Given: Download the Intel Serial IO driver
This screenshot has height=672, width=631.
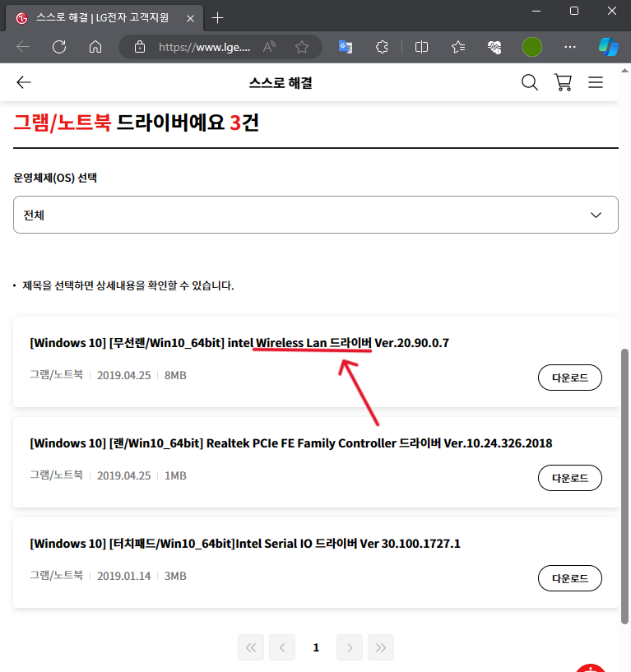Looking at the screenshot, I should coord(569,578).
